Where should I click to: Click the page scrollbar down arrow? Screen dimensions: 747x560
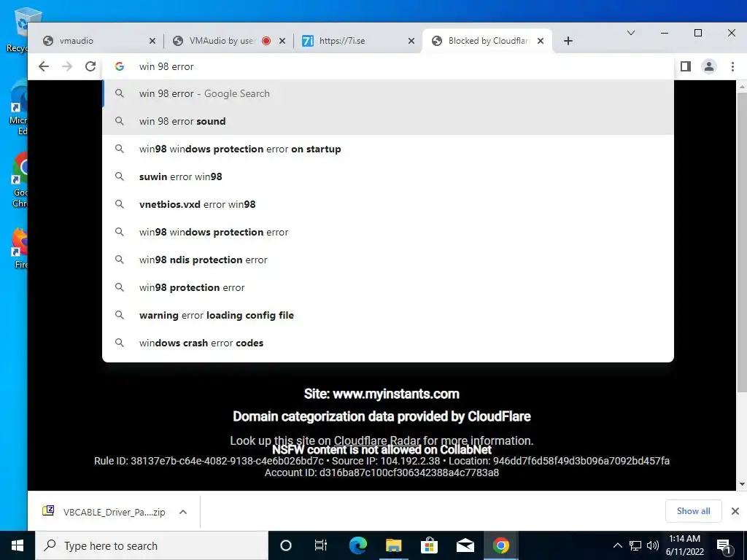pyautogui.click(x=741, y=484)
